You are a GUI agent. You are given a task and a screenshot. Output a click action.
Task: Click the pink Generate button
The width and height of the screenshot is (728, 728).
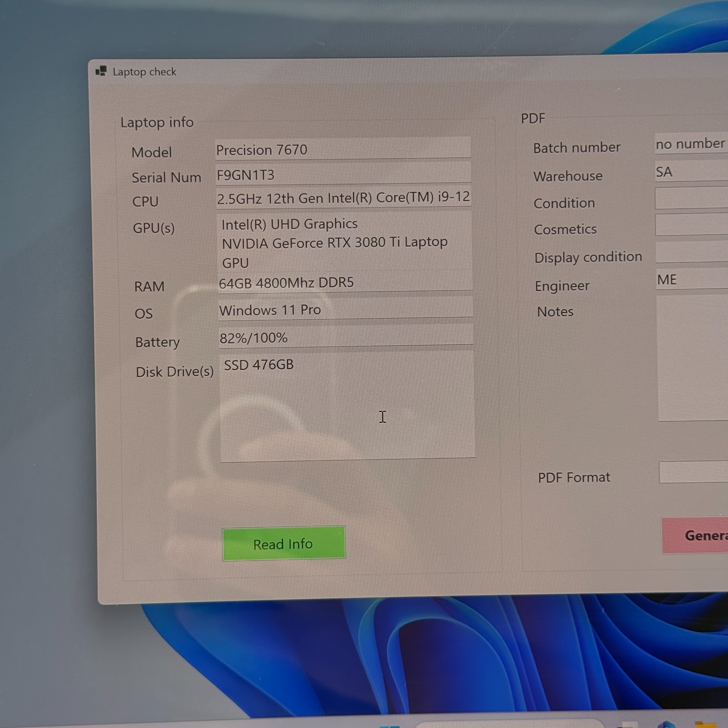[695, 535]
